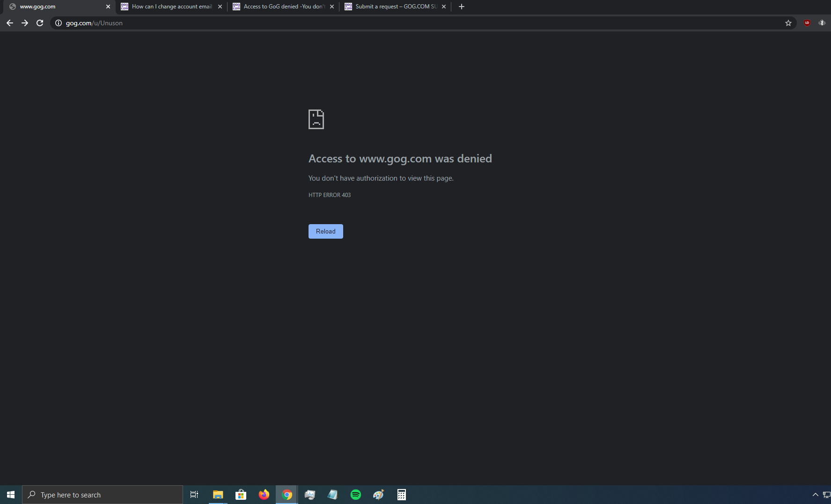The width and height of the screenshot is (831, 504).
Task: Reload the page using the toolbar icon
Action: click(40, 23)
